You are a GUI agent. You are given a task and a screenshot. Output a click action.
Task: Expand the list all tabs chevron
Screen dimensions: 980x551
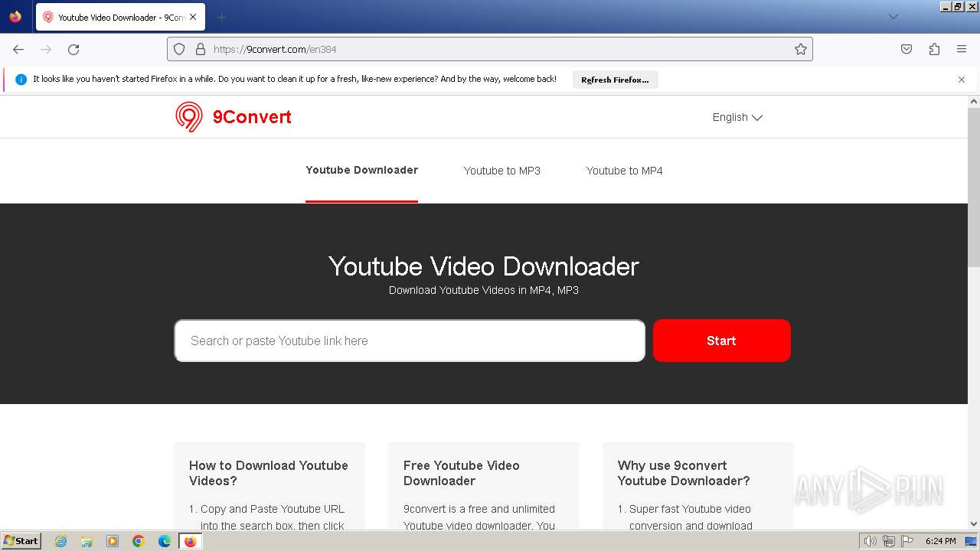893,17
